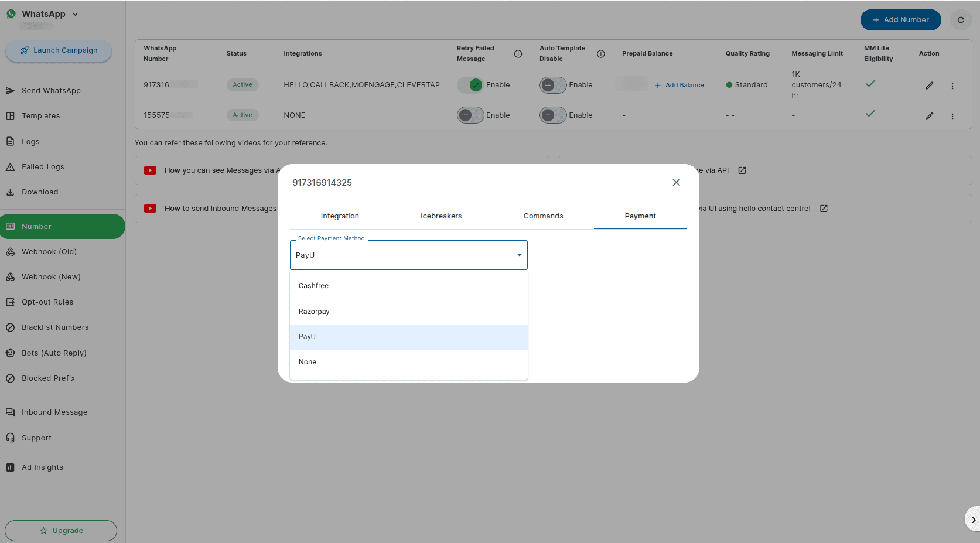
Task: Click the Upgrade button
Action: [x=61, y=531]
